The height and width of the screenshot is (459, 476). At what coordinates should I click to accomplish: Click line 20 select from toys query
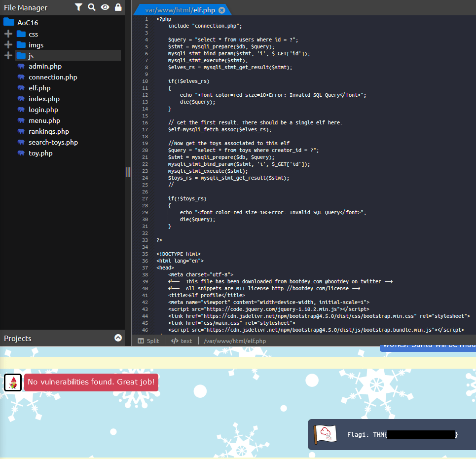pyautogui.click(x=244, y=150)
